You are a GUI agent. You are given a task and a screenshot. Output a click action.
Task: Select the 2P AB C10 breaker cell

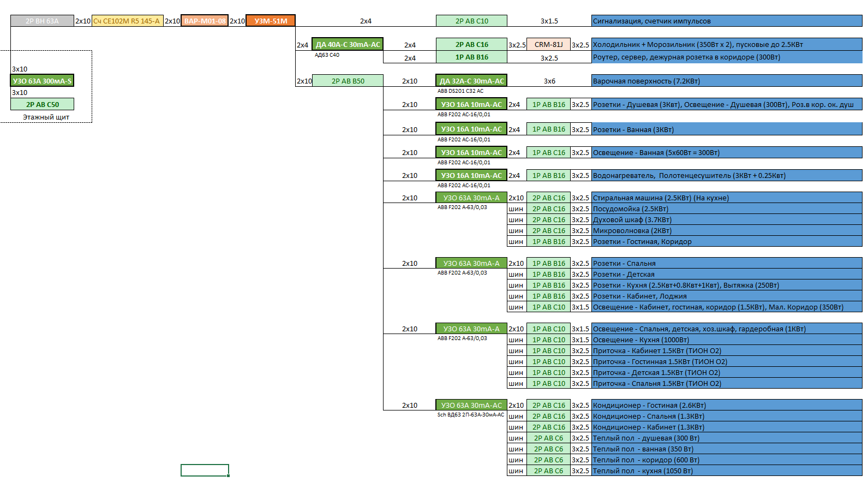(471, 21)
